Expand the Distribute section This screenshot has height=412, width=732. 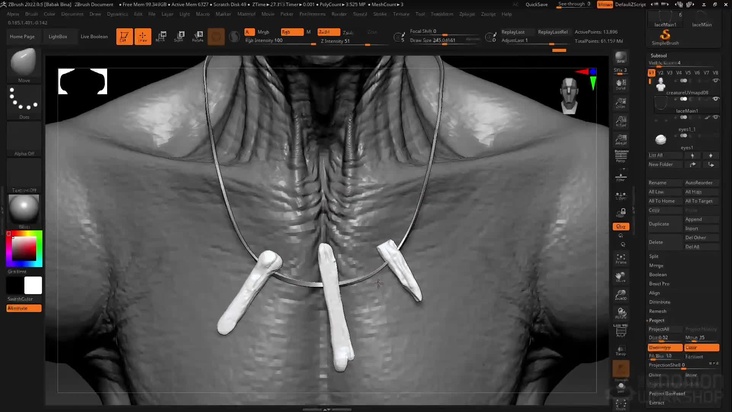coord(658,302)
